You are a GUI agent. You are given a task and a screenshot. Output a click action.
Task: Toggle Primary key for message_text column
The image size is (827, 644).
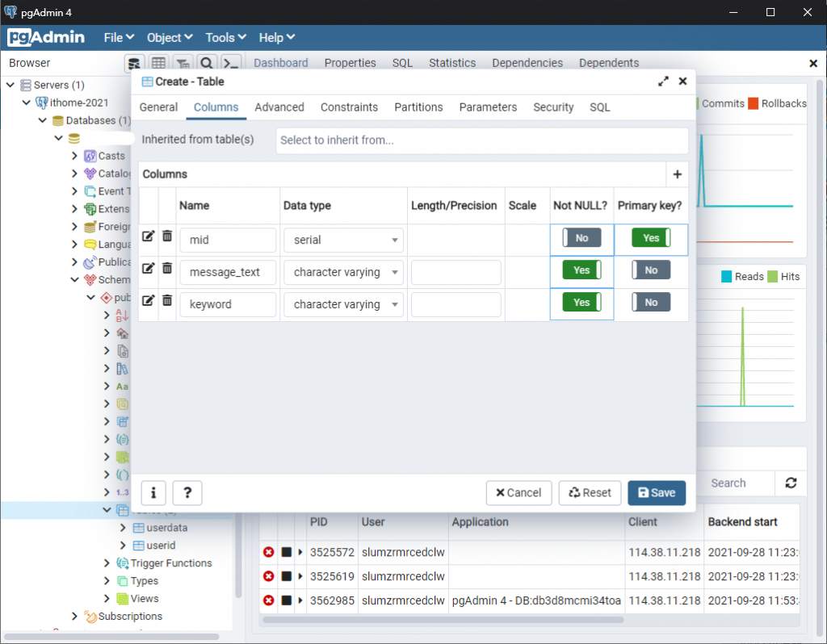pos(651,270)
